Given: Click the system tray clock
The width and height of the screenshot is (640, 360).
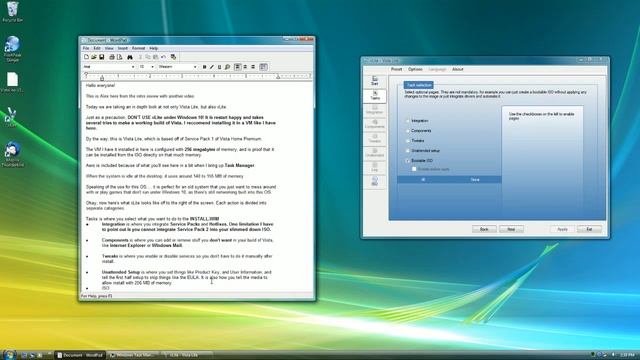Looking at the screenshot, I should pyautogui.click(x=627, y=355).
